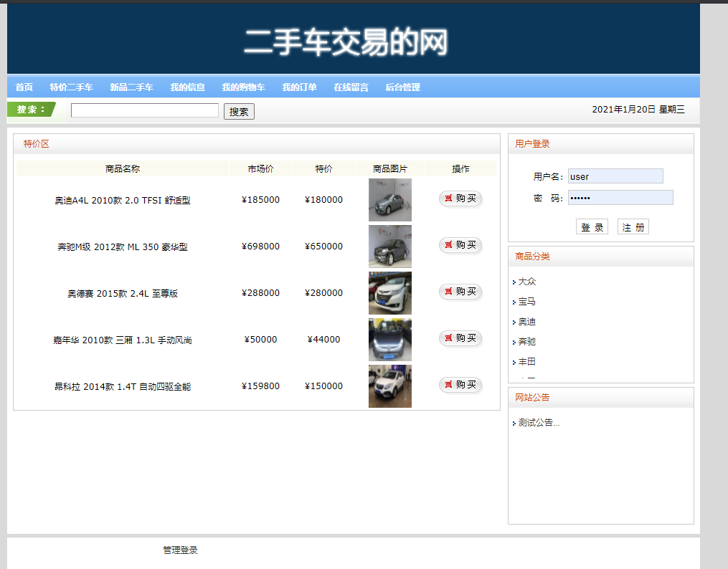Screen dimensions: 728x569
Task: Select the password input field
Action: [620, 197]
